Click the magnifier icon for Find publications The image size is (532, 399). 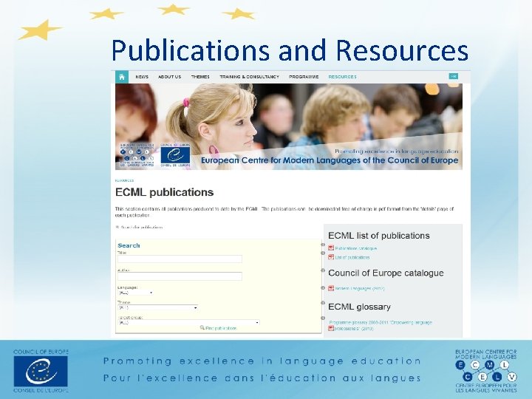(x=202, y=328)
